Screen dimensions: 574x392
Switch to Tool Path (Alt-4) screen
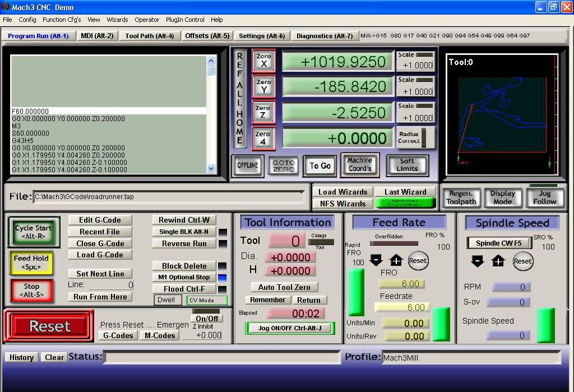click(149, 36)
